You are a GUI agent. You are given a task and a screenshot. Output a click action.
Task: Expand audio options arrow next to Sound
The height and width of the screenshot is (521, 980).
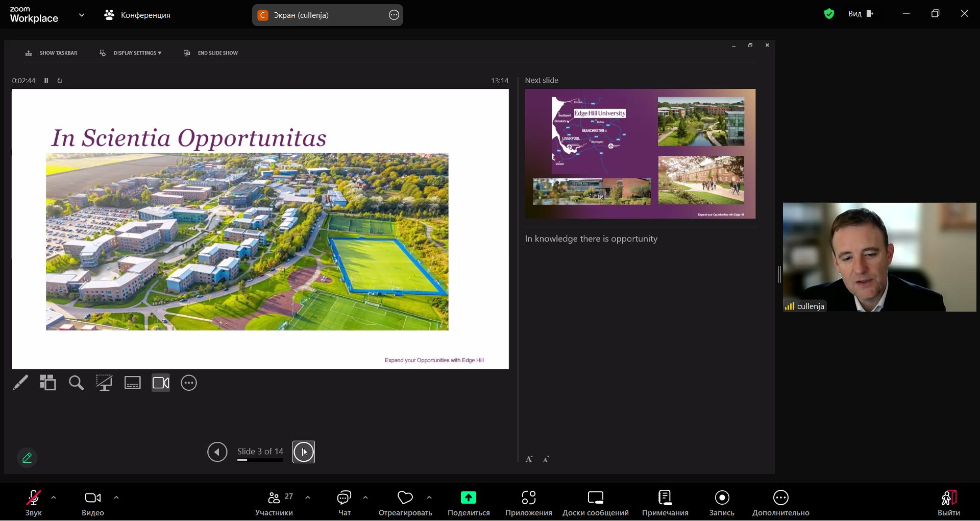(x=54, y=498)
